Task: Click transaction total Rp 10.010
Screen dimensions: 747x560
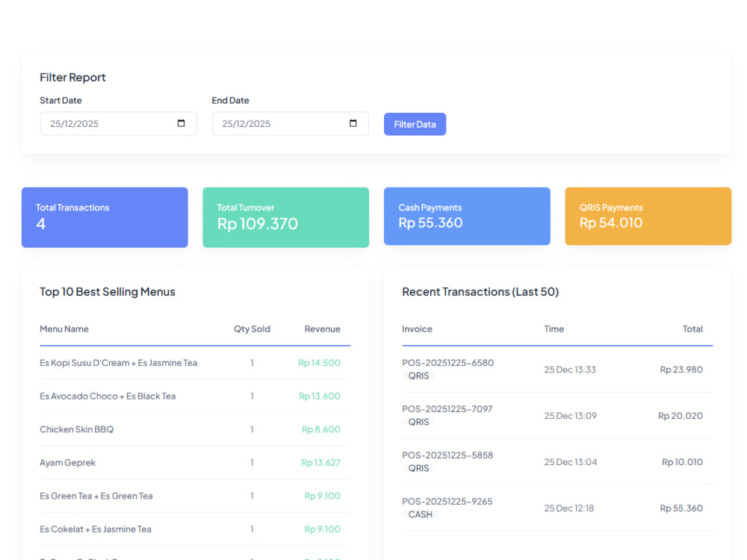Action: 682,462
